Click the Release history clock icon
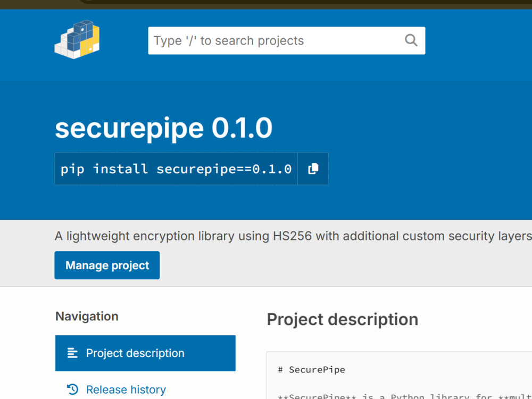This screenshot has height=399, width=532. (x=73, y=389)
